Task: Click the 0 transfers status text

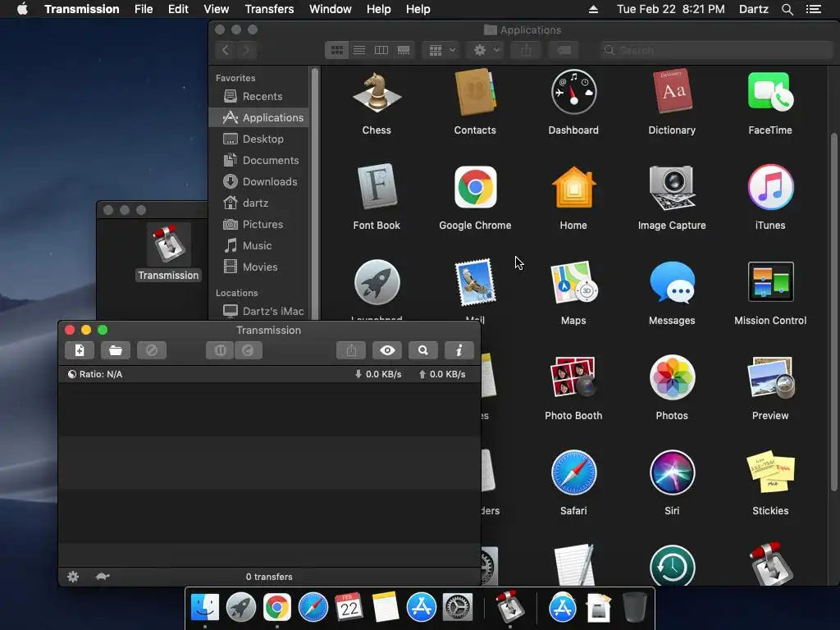Action: 269,577
